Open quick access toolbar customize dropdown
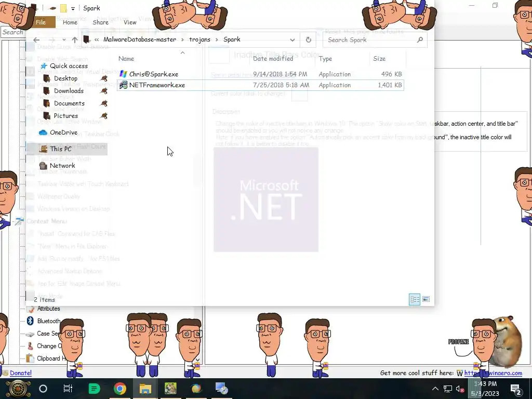This screenshot has height=399, width=532. 73,8
